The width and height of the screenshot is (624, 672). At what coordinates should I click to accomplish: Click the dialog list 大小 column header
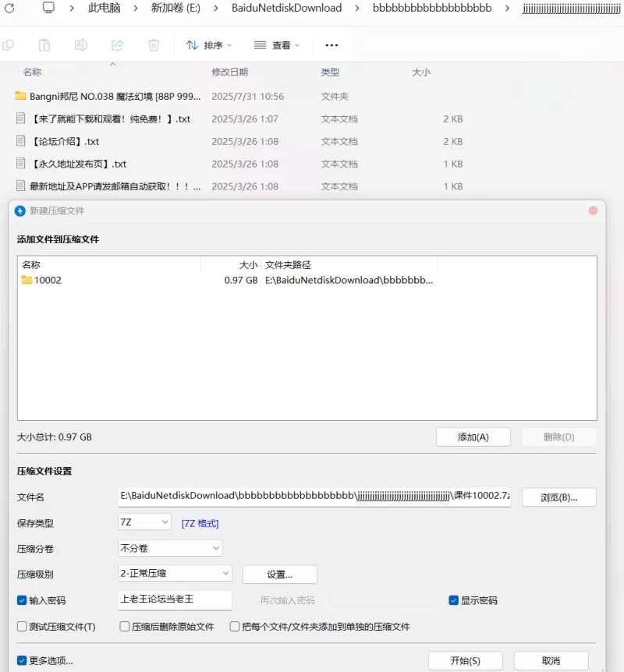click(x=249, y=265)
